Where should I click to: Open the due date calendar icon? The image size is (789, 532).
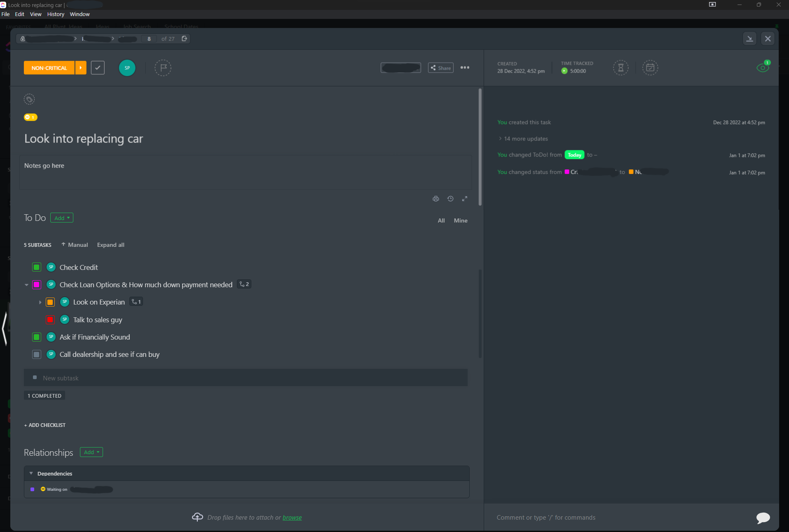click(x=650, y=68)
